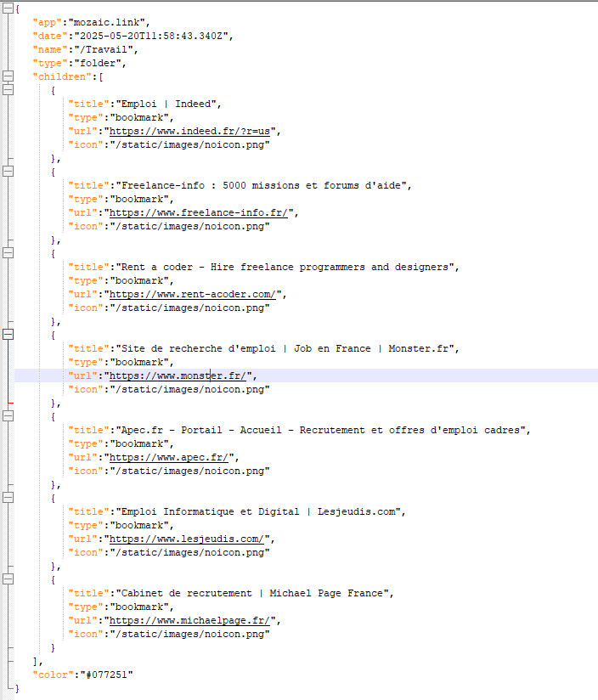This screenshot has width=598, height=700.
Task: Click the noicon.png value in Lesjeudis block
Action: pyautogui.click(x=189, y=553)
